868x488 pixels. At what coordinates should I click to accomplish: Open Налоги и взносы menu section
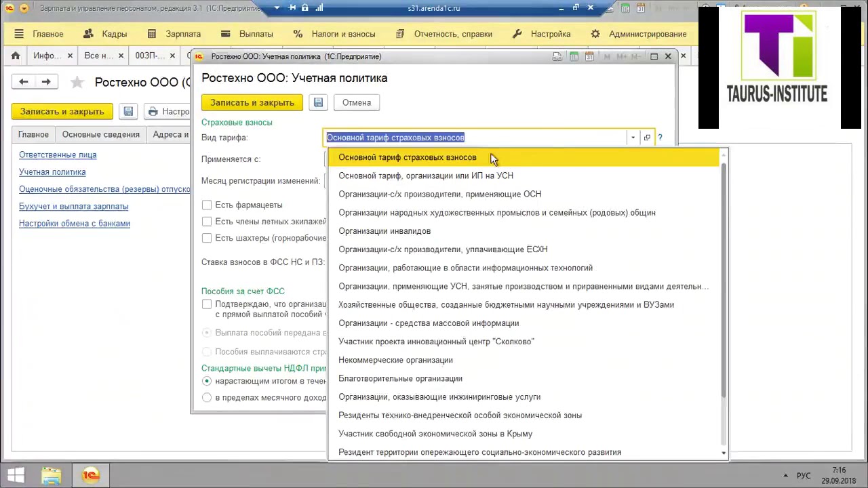pyautogui.click(x=334, y=34)
